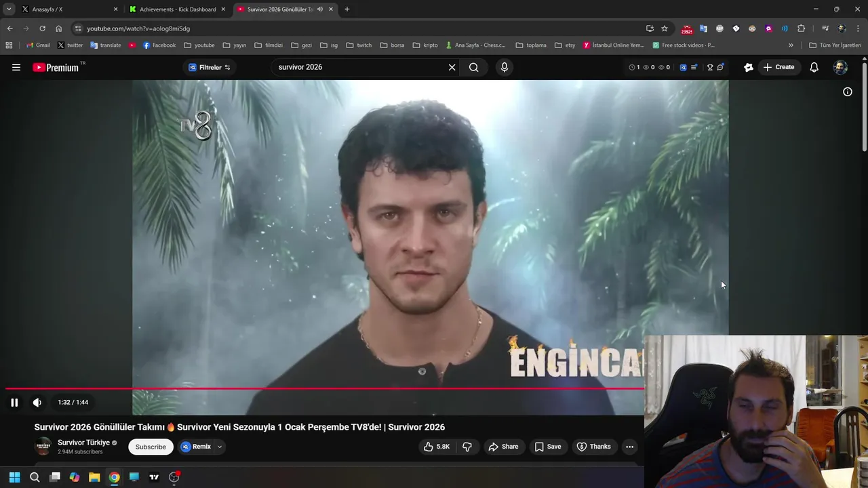Like the video with 5.8K thumbs up
868x488 pixels.
click(437, 447)
